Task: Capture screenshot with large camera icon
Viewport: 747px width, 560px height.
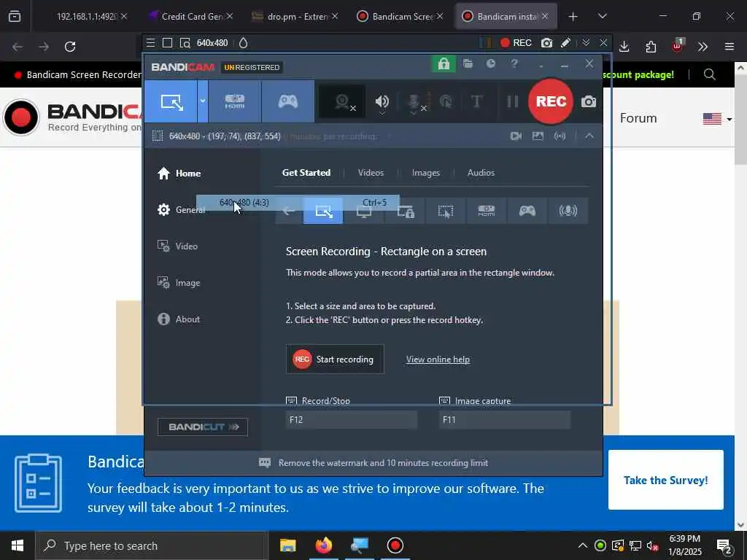Action: pos(589,101)
